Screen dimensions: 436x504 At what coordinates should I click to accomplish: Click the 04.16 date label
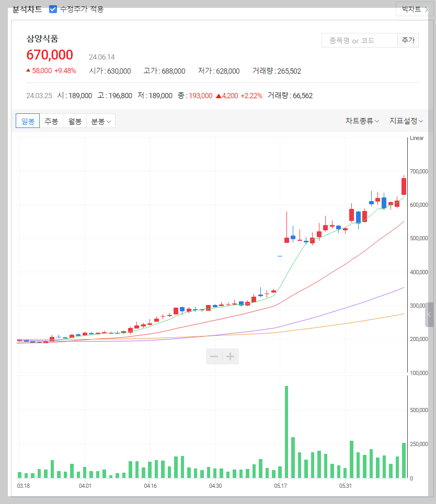coord(150,486)
